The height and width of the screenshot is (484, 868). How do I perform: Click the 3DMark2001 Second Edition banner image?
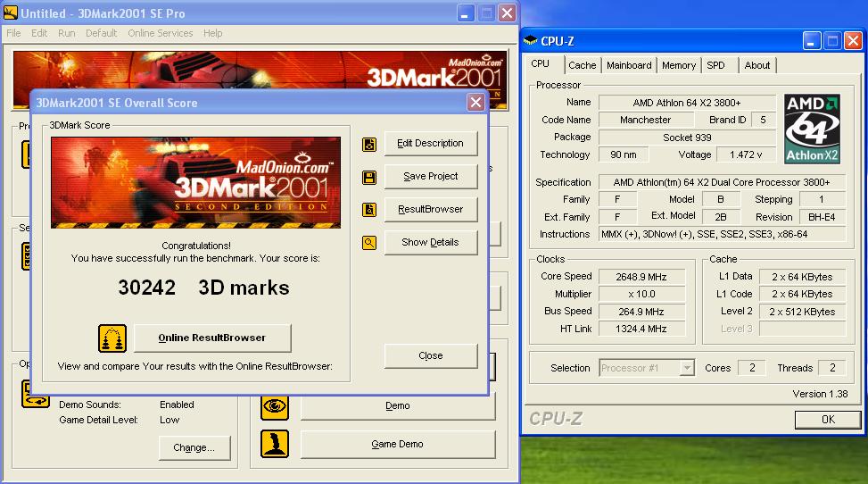[x=196, y=182]
